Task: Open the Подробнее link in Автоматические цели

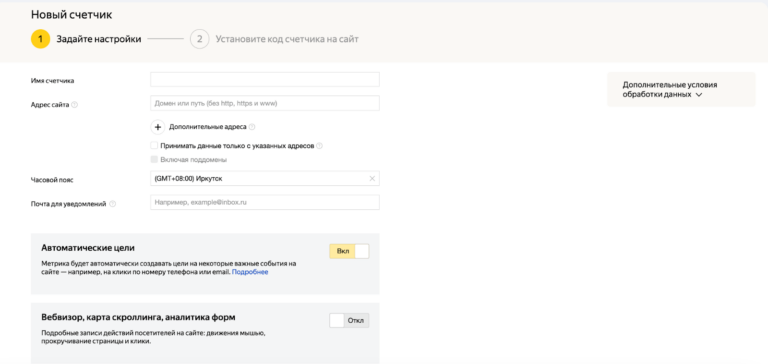Action: tap(250, 272)
